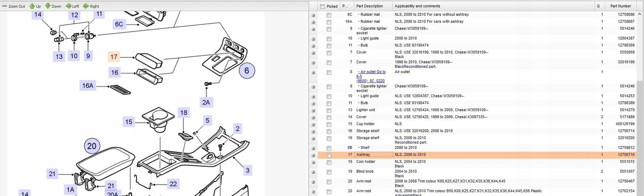Select callout 3 in the diagram
The image size is (644, 196).
(248, 170)
